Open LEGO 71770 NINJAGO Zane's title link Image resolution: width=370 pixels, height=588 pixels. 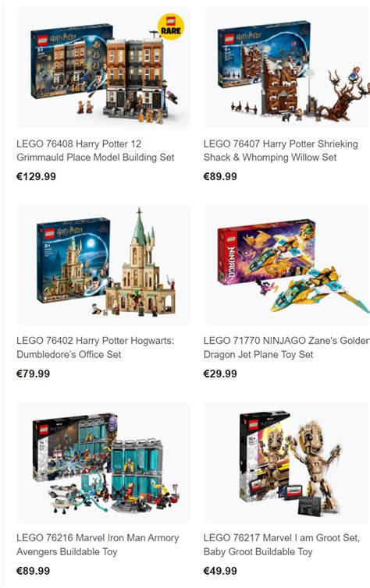(286, 347)
